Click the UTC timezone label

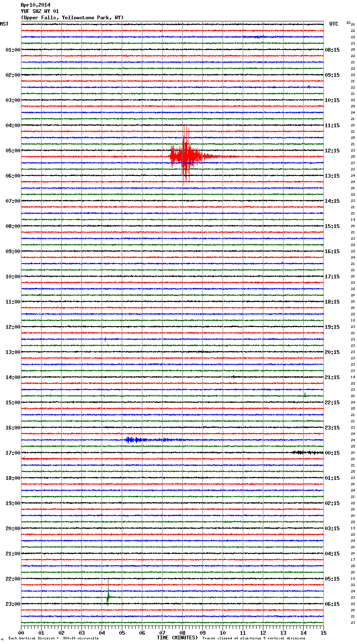334,24
